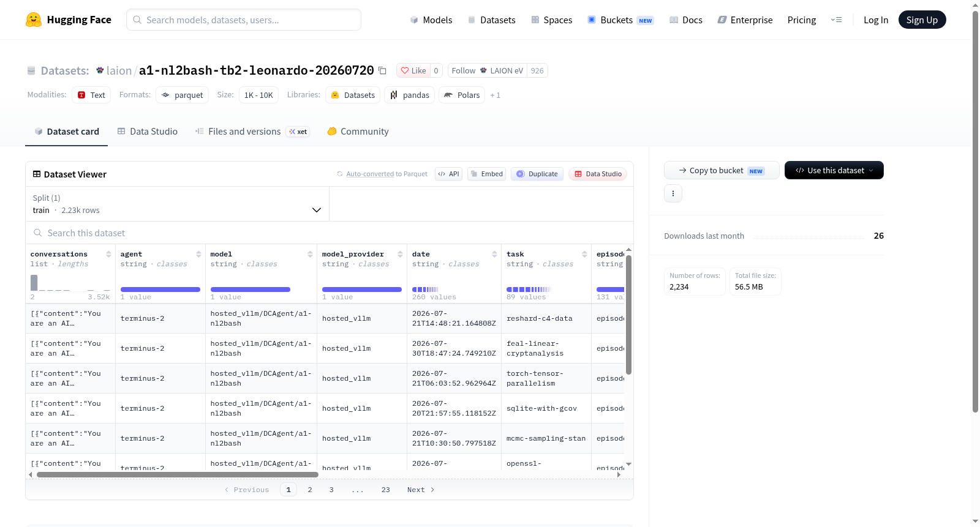Click the 926 followers count
Viewport: 980px width, 527px height.
coord(537,70)
